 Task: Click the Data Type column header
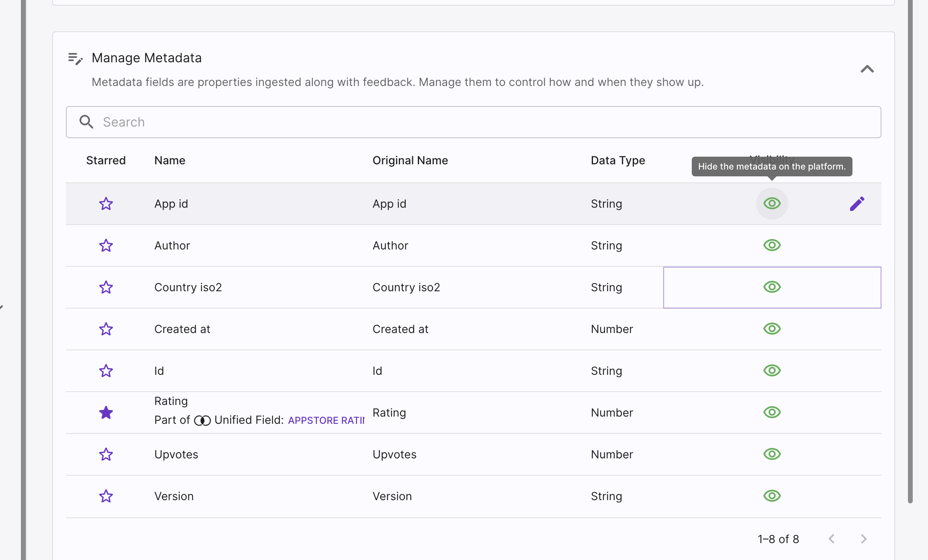pyautogui.click(x=618, y=160)
